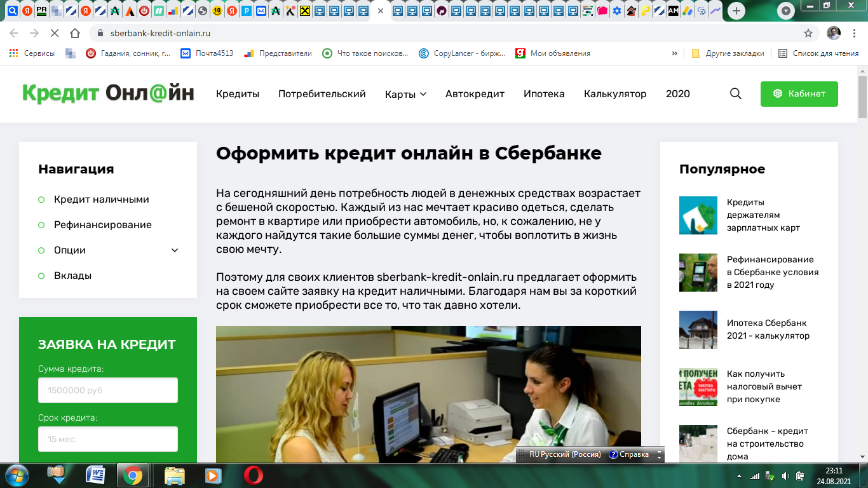Open Кредиты держателям зарплатных карт article
The height and width of the screenshot is (488, 868).
tap(763, 215)
